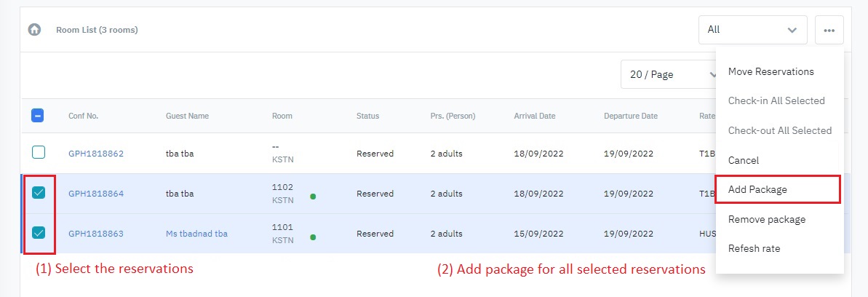868x297 pixels.
Task: Uncheck the box for reservation GPH1818863
Action: [x=39, y=233]
